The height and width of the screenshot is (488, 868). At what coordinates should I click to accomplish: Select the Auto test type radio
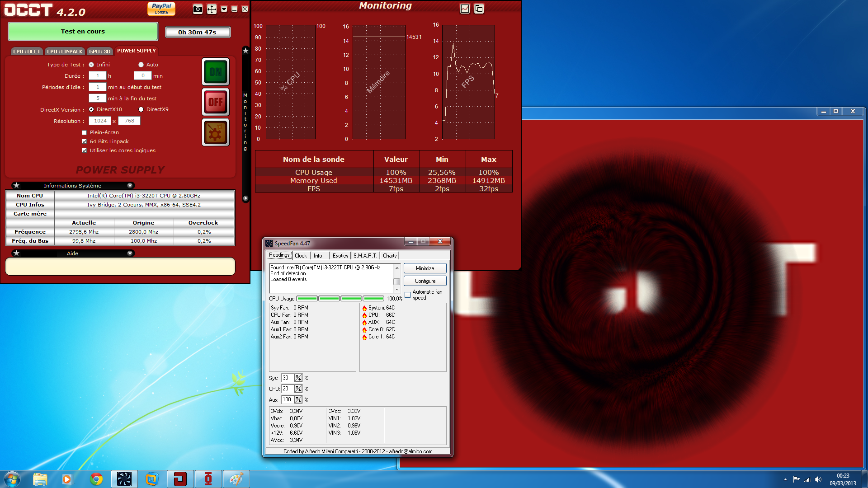pos(141,65)
